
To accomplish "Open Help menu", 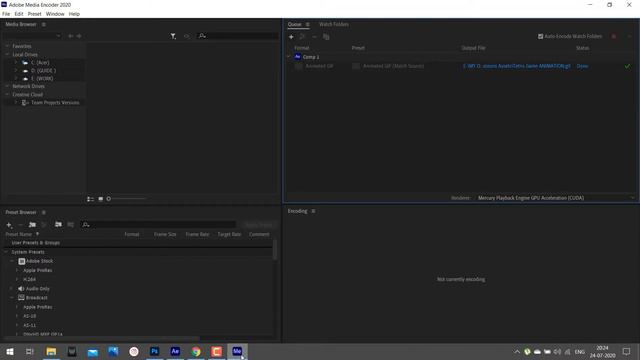I will click(74, 14).
